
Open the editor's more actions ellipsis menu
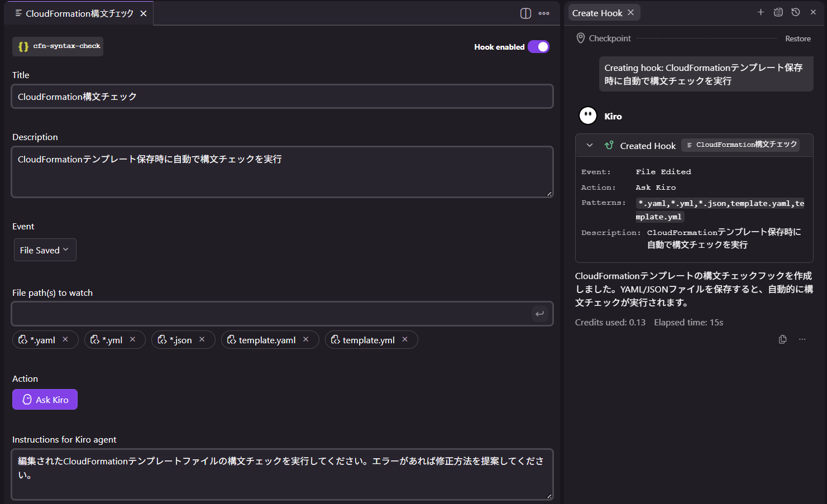[543, 13]
